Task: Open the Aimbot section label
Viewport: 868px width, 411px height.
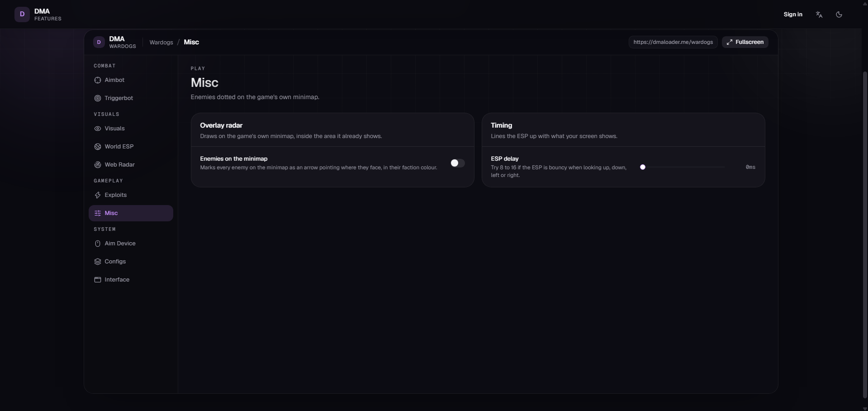Action: pyautogui.click(x=114, y=80)
